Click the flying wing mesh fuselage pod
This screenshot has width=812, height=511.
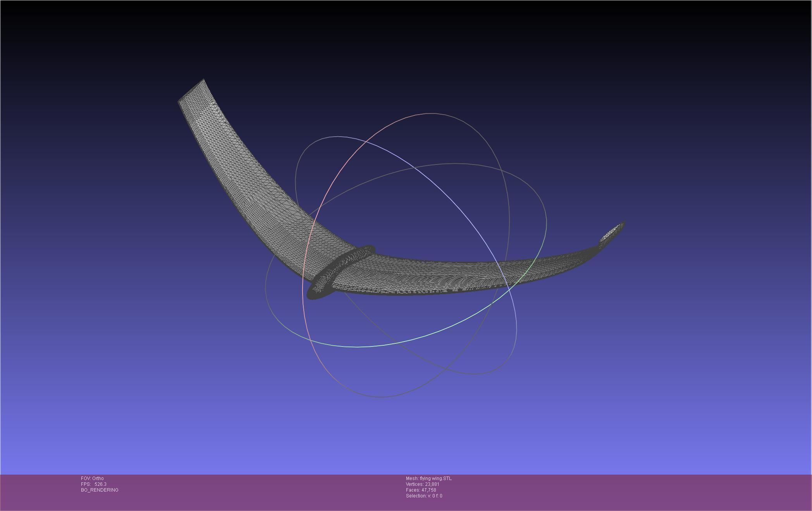[x=341, y=272]
